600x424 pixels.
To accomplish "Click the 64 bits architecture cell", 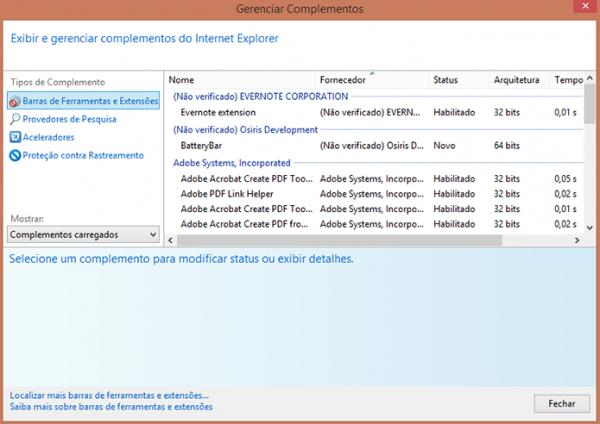I will 507,146.
